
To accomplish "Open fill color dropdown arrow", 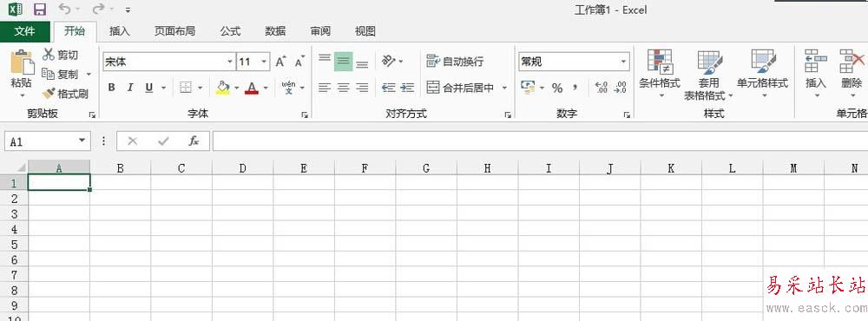I will coord(236,88).
